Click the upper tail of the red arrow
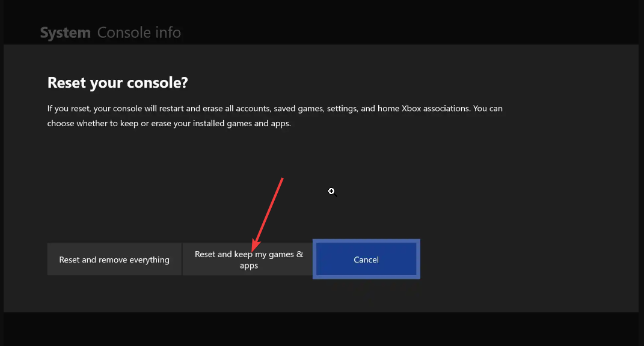This screenshot has height=346, width=644. click(281, 180)
